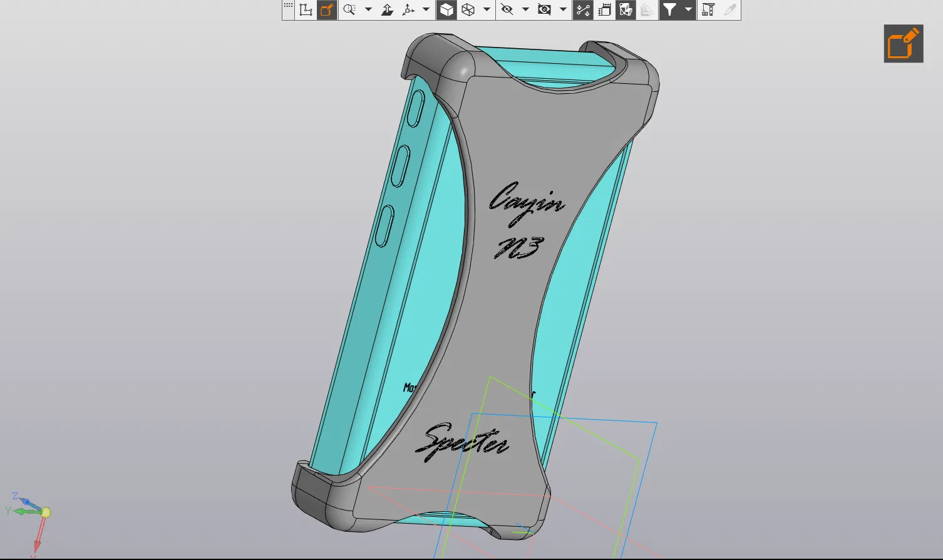This screenshot has width=943, height=560.
Task: Click the engraved 'Specter' text on model
Action: click(x=463, y=442)
